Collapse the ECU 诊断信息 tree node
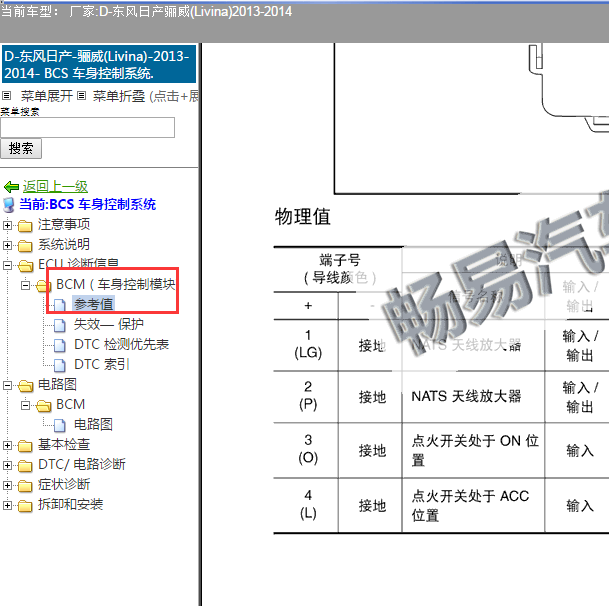Viewport: 609px width, 606px height. (x=7, y=266)
